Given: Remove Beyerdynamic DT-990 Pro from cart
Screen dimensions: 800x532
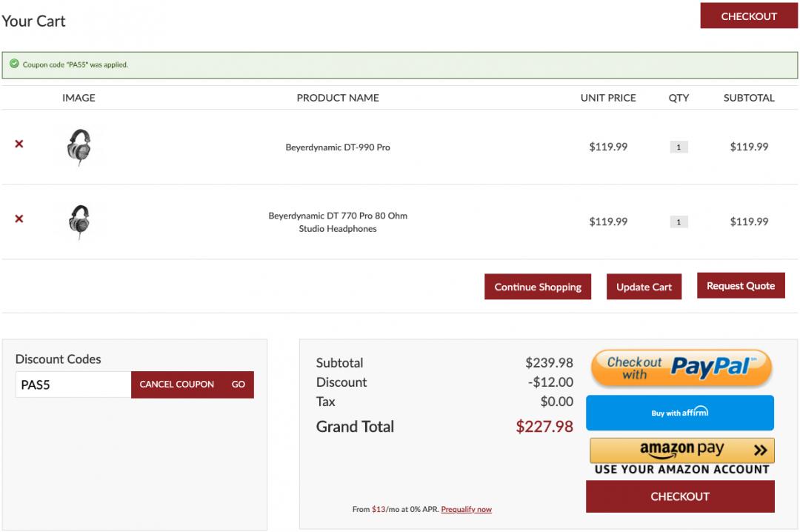Looking at the screenshot, I should [x=19, y=144].
